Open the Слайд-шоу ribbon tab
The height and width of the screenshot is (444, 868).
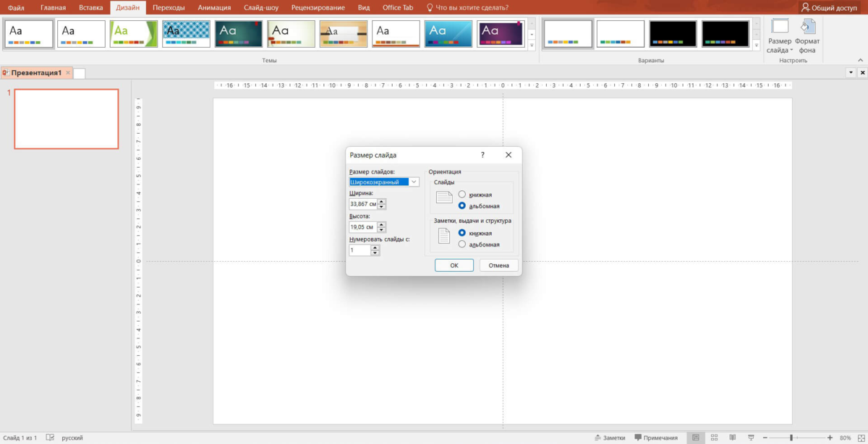[260, 7]
